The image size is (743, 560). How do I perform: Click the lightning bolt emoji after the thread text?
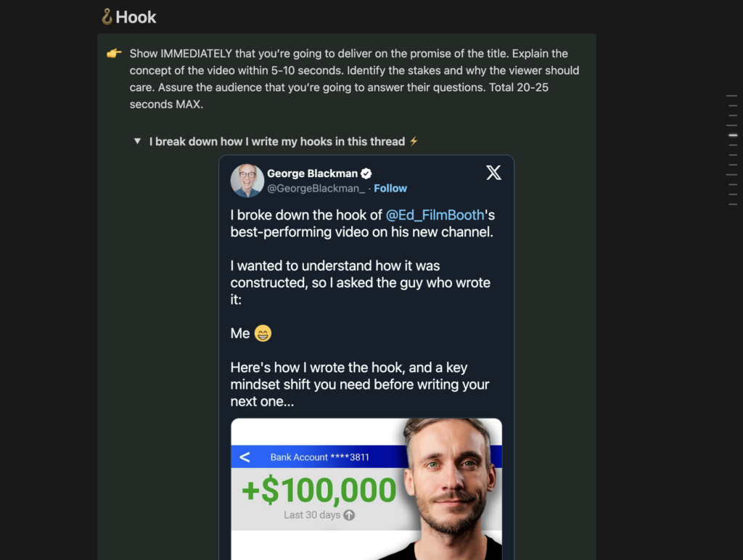point(413,141)
